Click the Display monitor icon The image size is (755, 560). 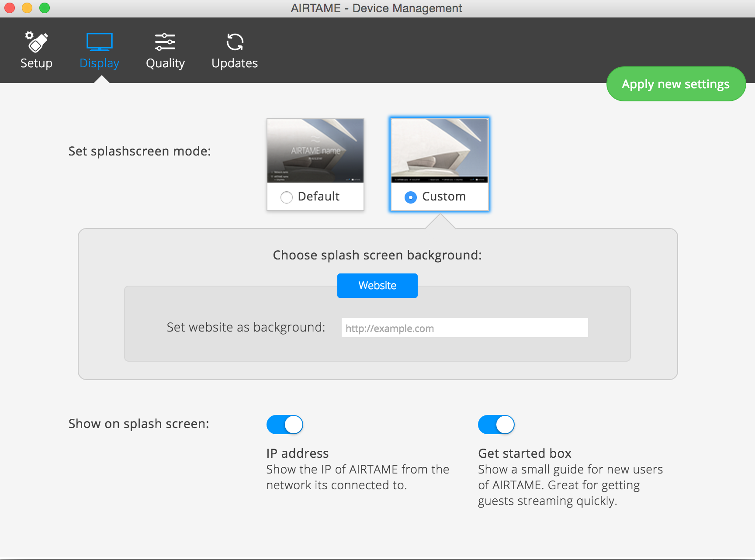tap(100, 42)
